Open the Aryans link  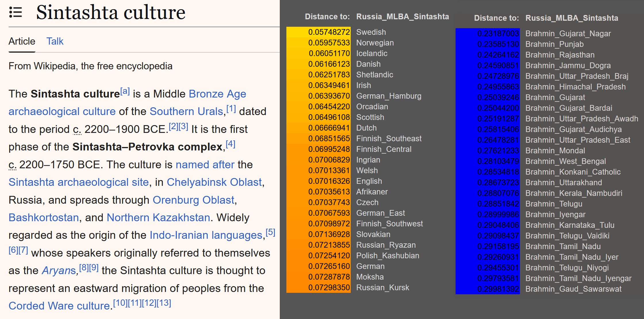pos(59,271)
